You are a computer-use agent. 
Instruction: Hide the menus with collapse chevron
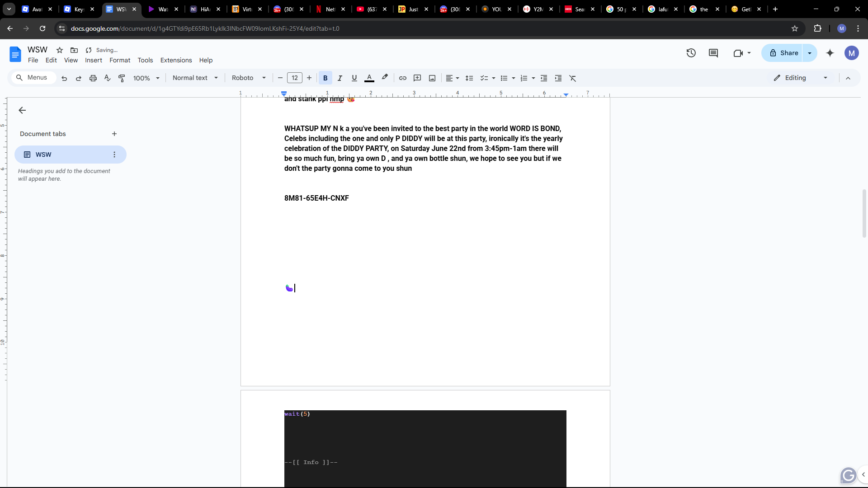click(x=848, y=78)
